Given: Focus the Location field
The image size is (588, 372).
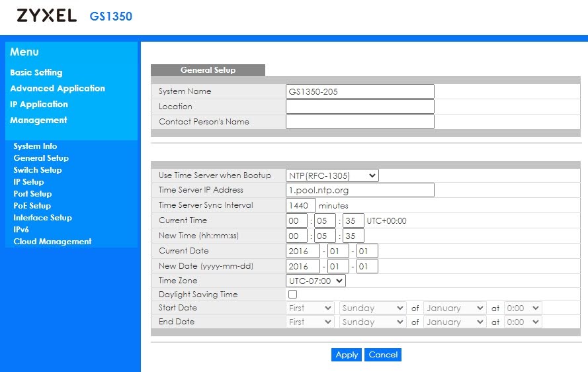Looking at the screenshot, I should 360,107.
